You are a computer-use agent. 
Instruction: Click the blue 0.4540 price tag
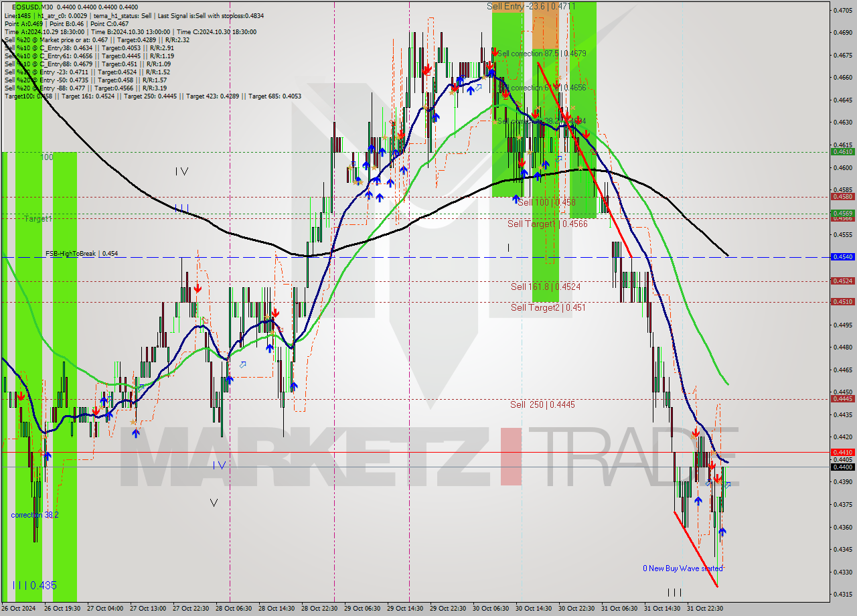pos(842,256)
